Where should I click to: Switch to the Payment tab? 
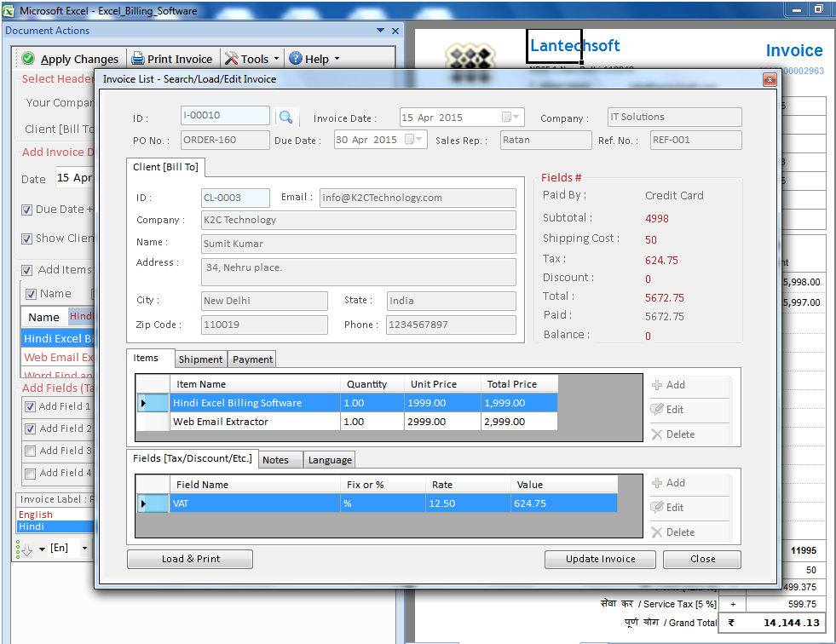[253, 359]
